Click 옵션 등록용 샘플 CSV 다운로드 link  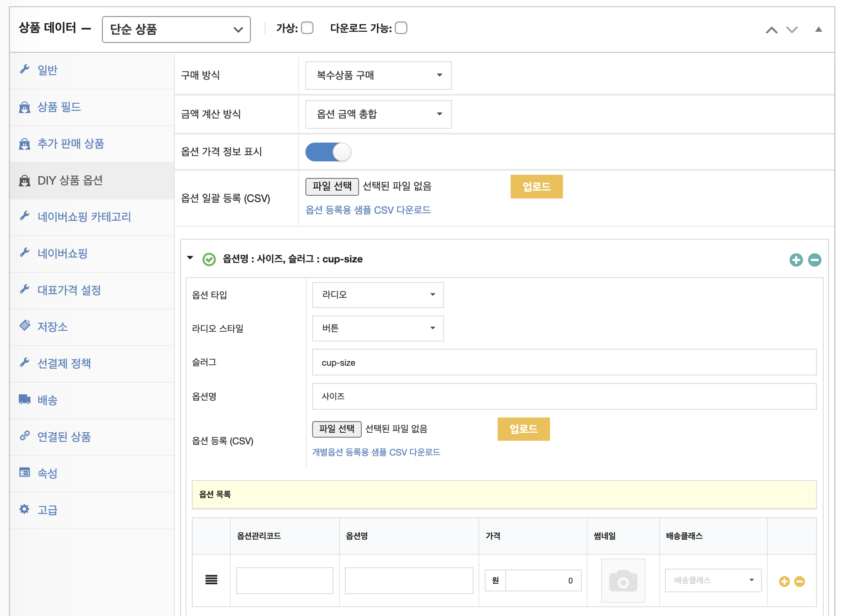[x=368, y=210]
